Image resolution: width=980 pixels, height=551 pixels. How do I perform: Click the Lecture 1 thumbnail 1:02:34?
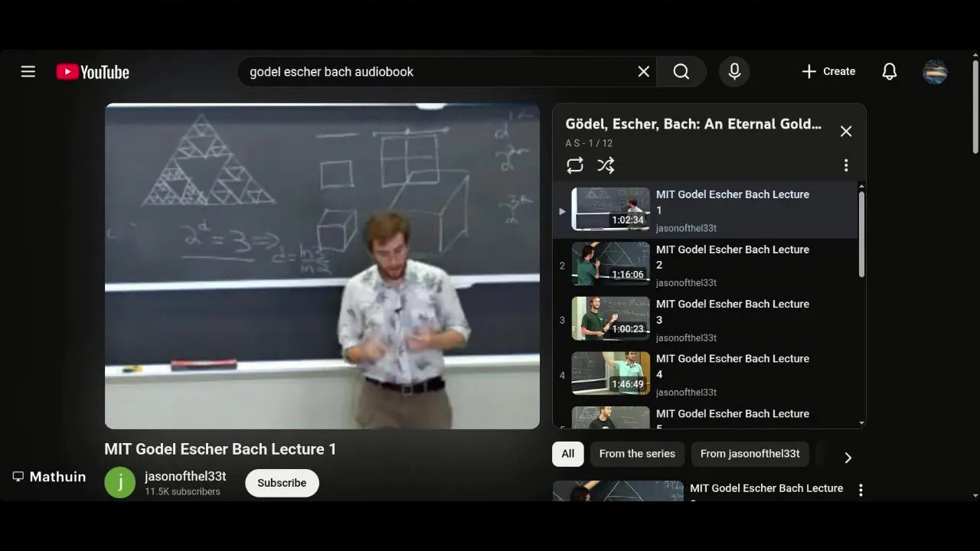pos(611,209)
